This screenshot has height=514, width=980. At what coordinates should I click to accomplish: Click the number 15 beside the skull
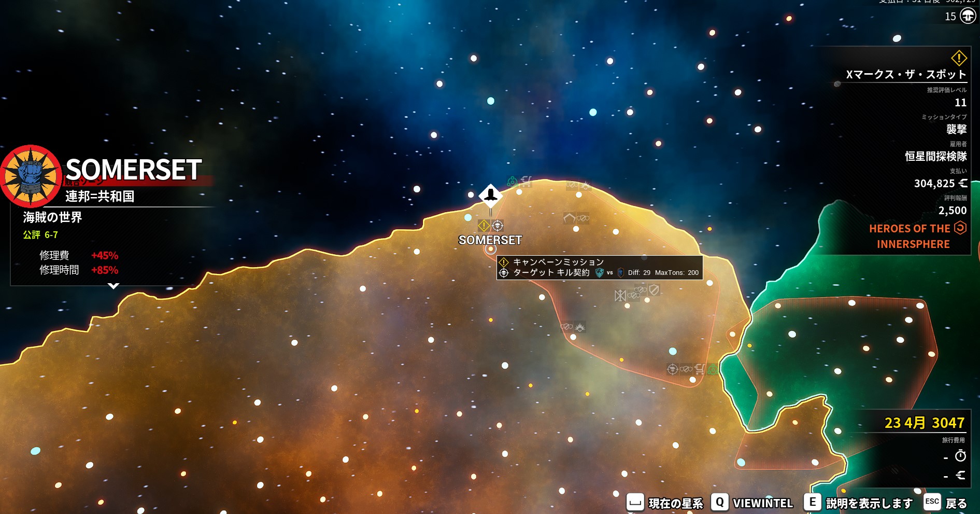coord(950,17)
